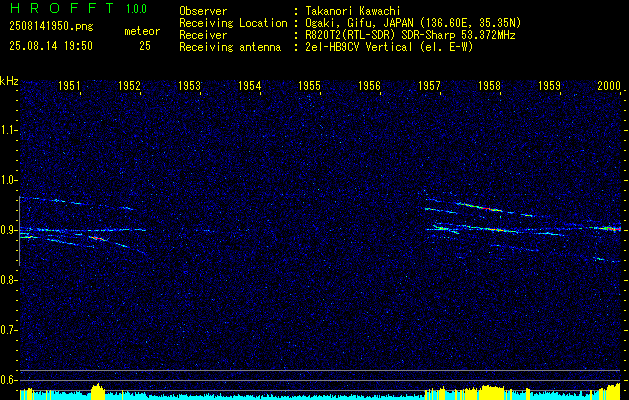Click frequency axis label 1.0
The image size is (629, 400).
pos(7,180)
